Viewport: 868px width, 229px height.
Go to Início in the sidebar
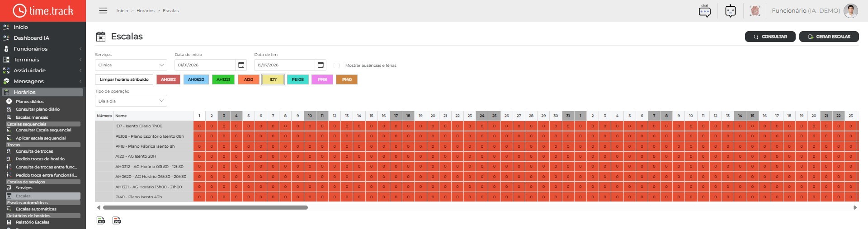[x=21, y=27]
